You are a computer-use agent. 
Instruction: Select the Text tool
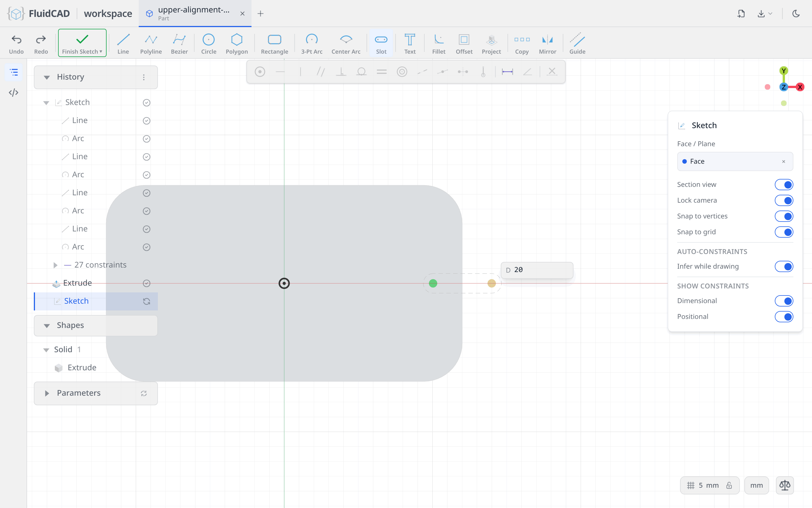(410, 44)
